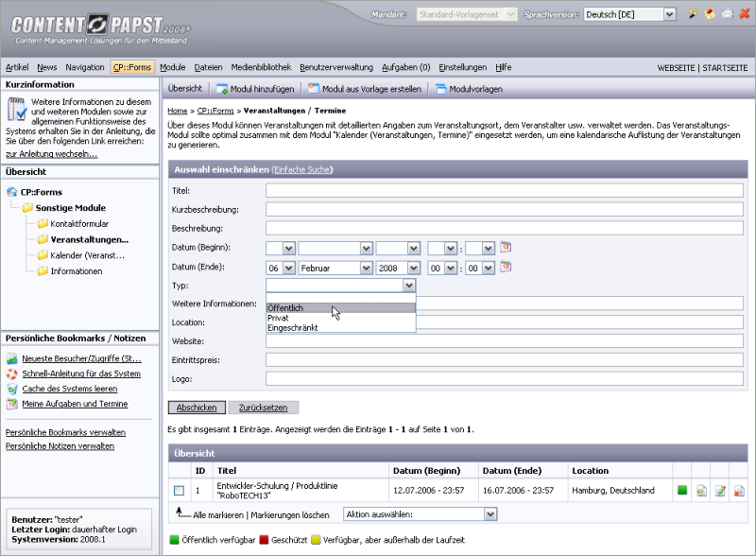Screen dimensions: 756x556
Task: Click the Zurücksetzen button
Action: coord(264,408)
